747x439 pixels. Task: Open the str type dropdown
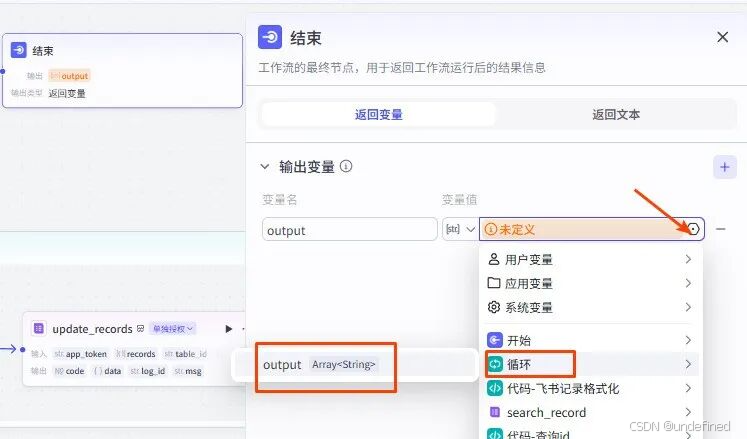(x=460, y=229)
